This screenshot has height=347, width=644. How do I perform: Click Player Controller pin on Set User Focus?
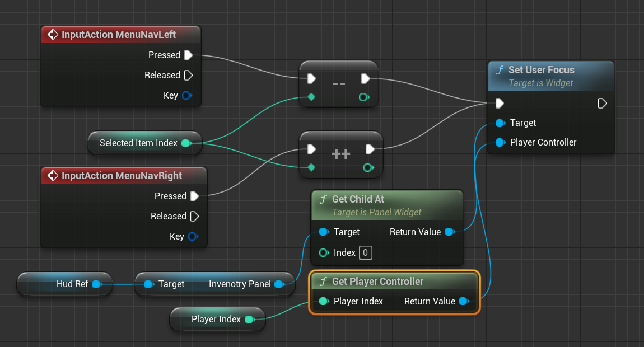(x=500, y=143)
